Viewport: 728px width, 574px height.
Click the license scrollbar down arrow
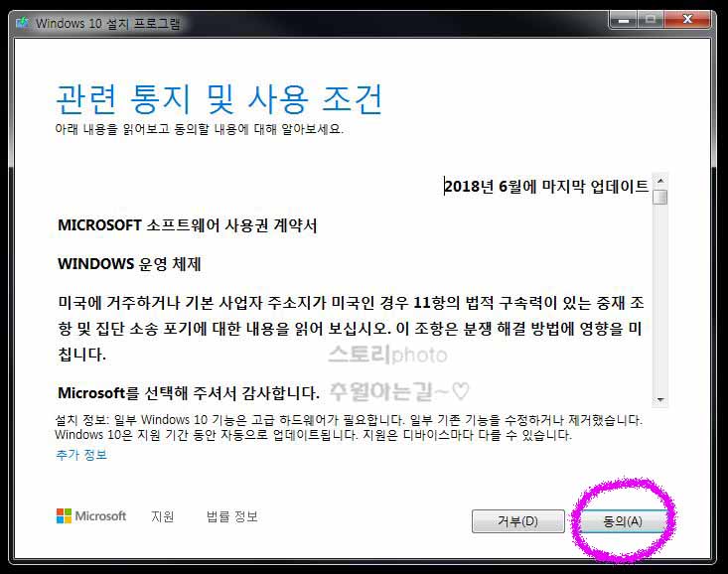pyautogui.click(x=660, y=400)
